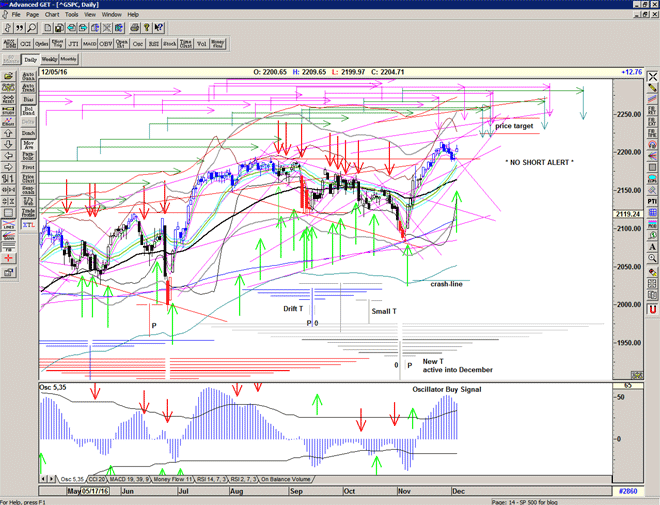Screen dimensions: 660x505
Task: Click the CCI indicator button
Action: coord(24,44)
